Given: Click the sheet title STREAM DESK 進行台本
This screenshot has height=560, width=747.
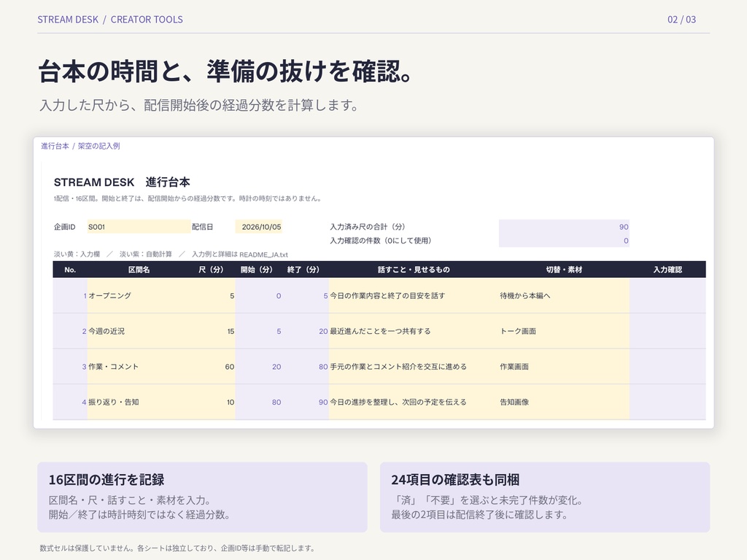Looking at the screenshot, I should coord(122,182).
